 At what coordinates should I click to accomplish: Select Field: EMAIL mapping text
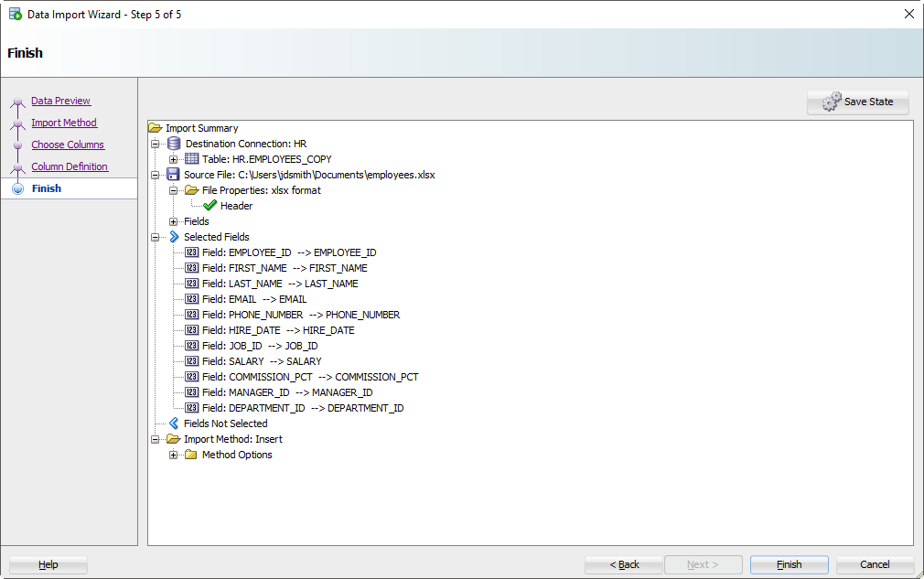coord(254,299)
